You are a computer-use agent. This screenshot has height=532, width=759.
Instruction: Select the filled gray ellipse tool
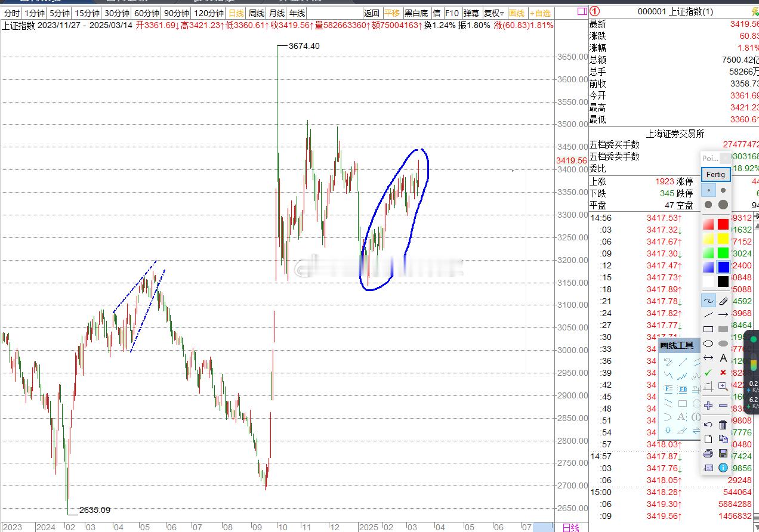pyautogui.click(x=723, y=344)
